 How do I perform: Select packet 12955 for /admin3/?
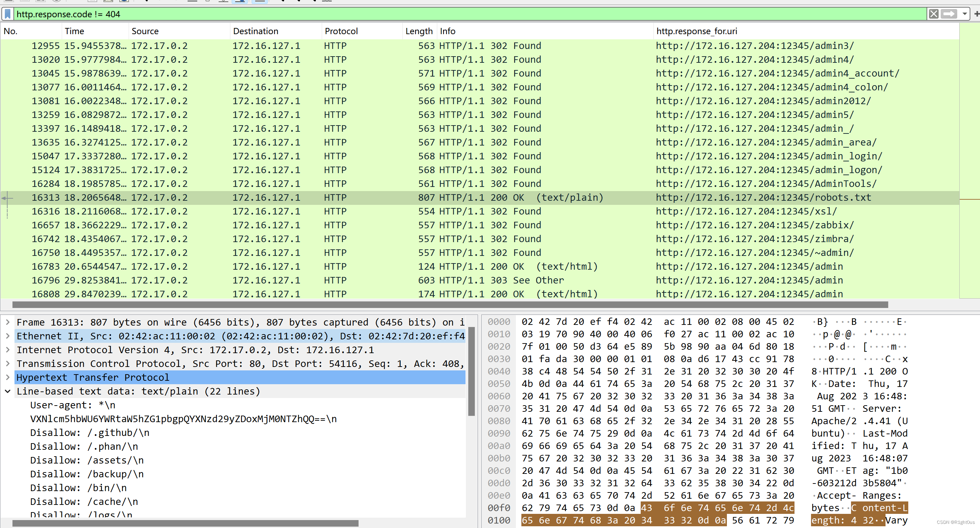point(479,46)
